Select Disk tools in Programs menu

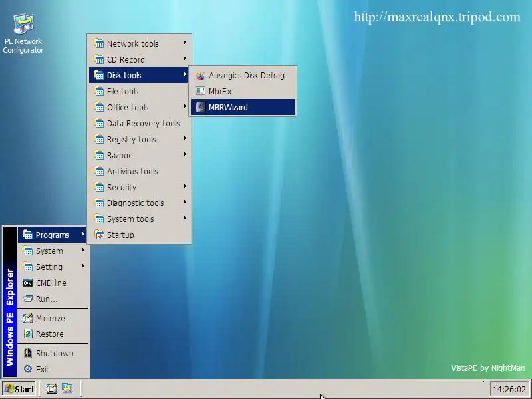(x=139, y=75)
